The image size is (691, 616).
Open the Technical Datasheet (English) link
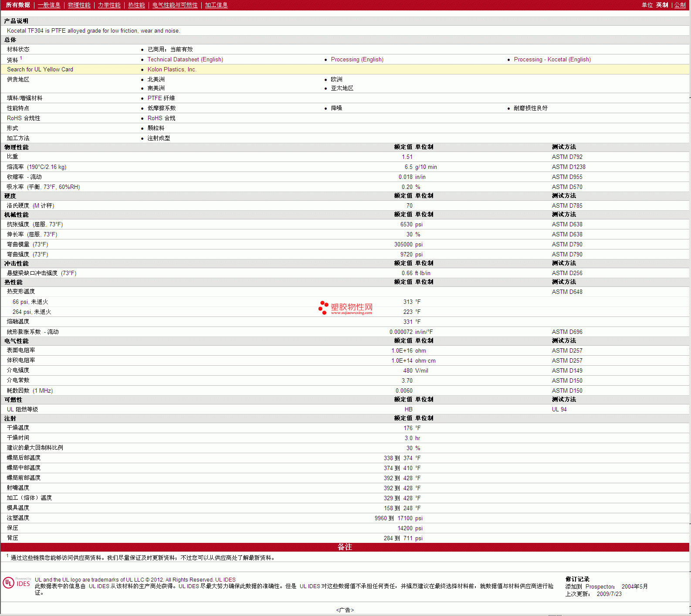(x=185, y=60)
